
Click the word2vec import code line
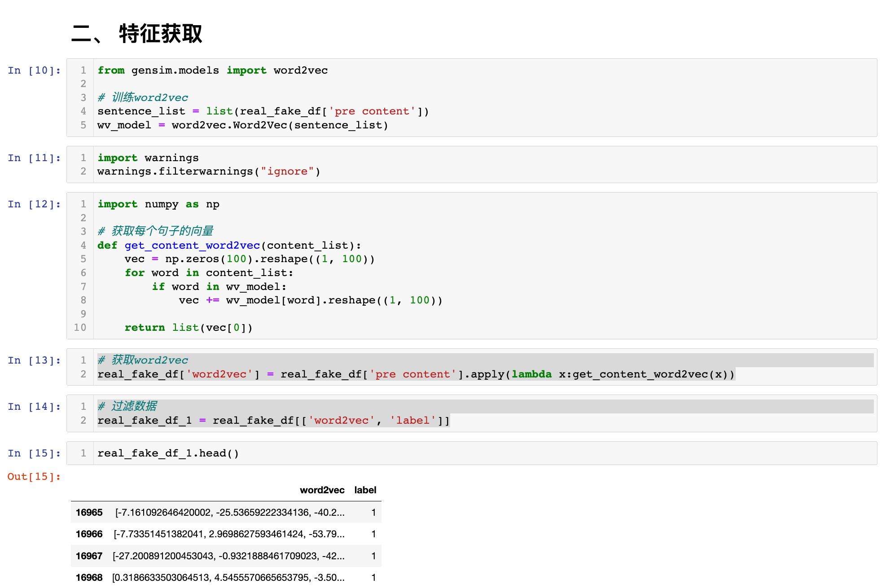click(x=212, y=70)
